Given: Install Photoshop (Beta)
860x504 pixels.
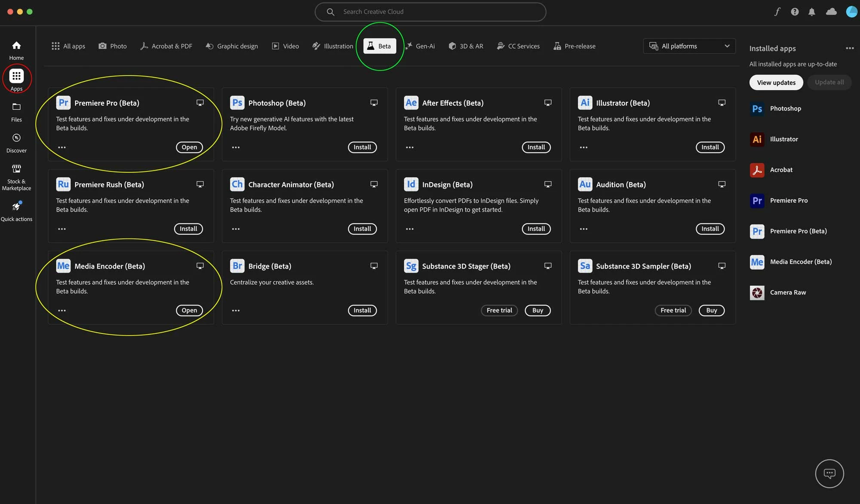Looking at the screenshot, I should [x=362, y=147].
